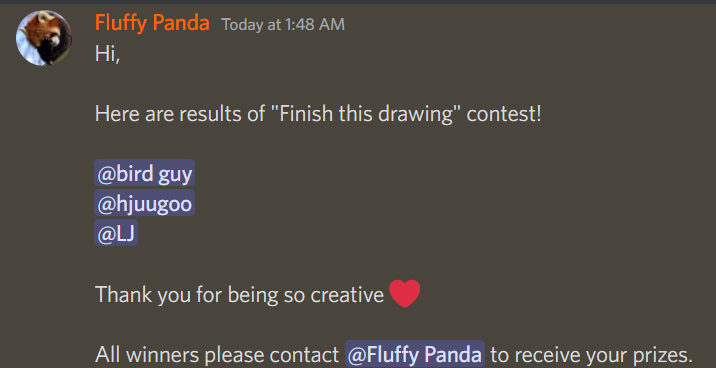Open Fluffy Panda's red panda avatar

coord(44,38)
